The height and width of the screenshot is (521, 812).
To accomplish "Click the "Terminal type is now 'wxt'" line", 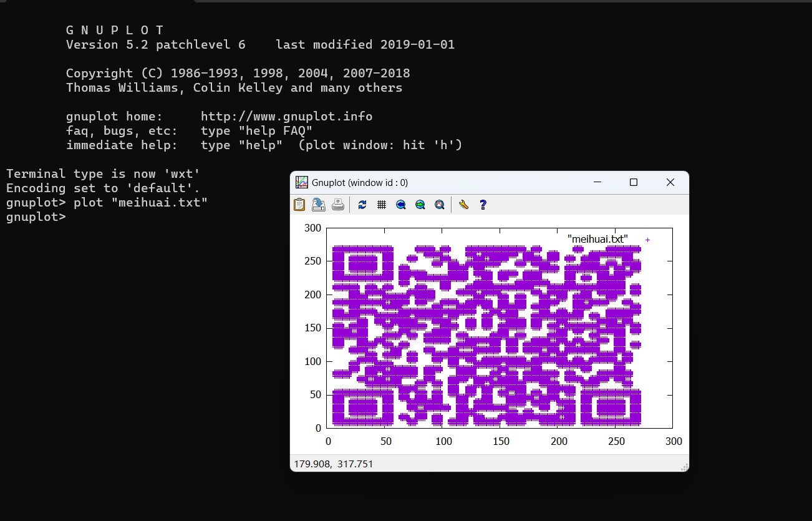I will [103, 174].
